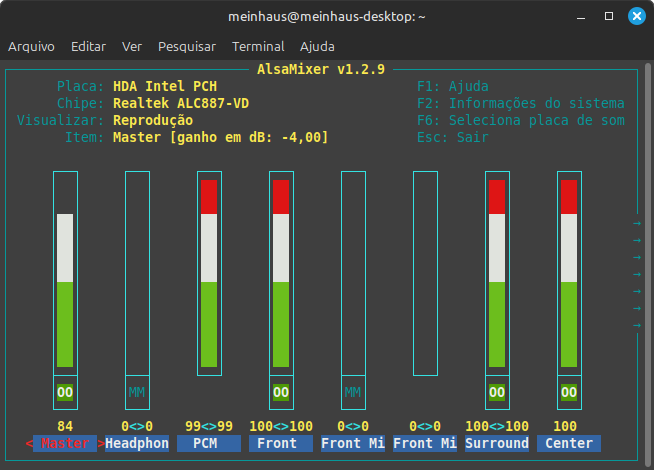Select the Front channel label

point(281,443)
